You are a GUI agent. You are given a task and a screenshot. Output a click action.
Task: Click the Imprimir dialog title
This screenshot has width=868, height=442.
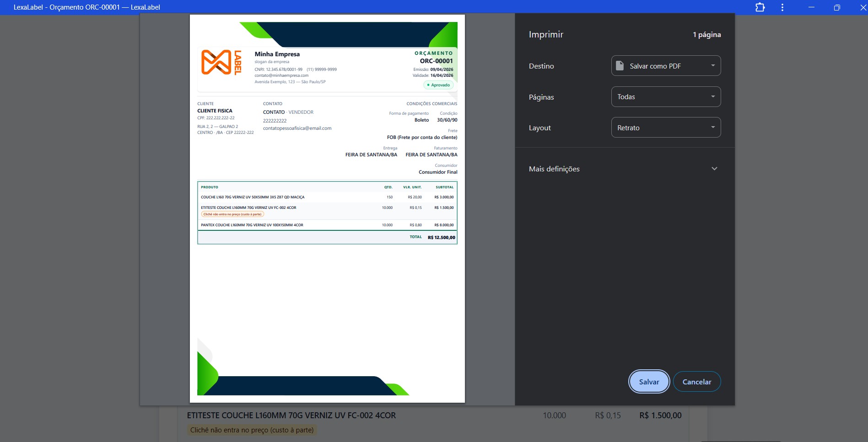click(x=546, y=35)
